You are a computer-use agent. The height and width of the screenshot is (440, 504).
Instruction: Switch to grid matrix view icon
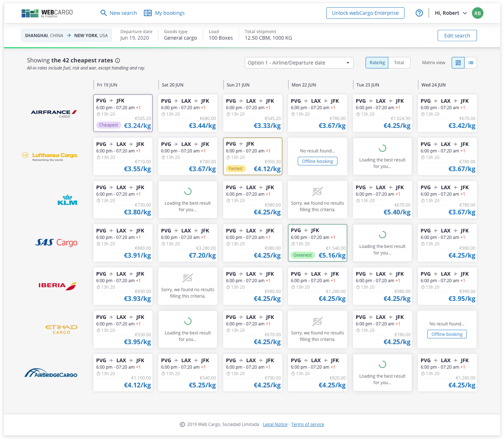click(x=458, y=63)
